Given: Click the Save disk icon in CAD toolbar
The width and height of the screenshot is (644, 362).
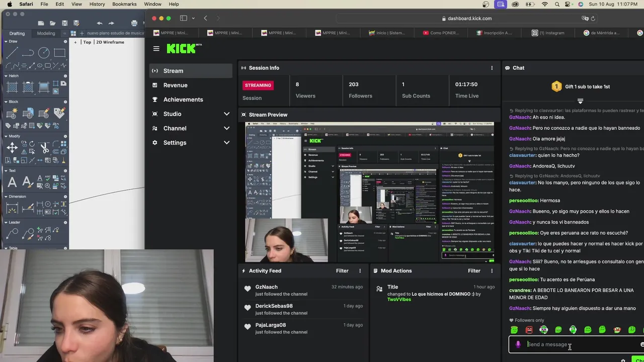Looking at the screenshot, I should (64, 23).
